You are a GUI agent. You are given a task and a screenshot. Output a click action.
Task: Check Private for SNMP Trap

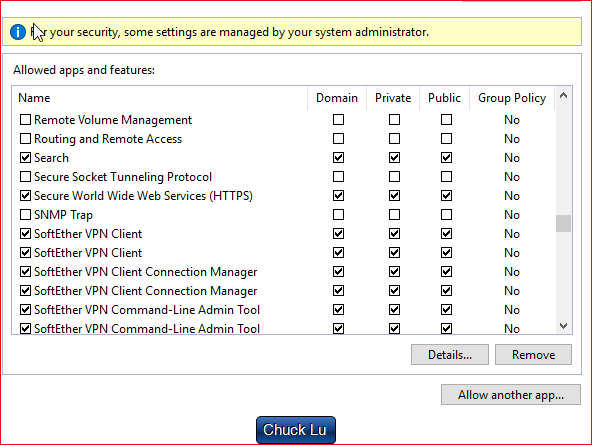[x=394, y=214]
